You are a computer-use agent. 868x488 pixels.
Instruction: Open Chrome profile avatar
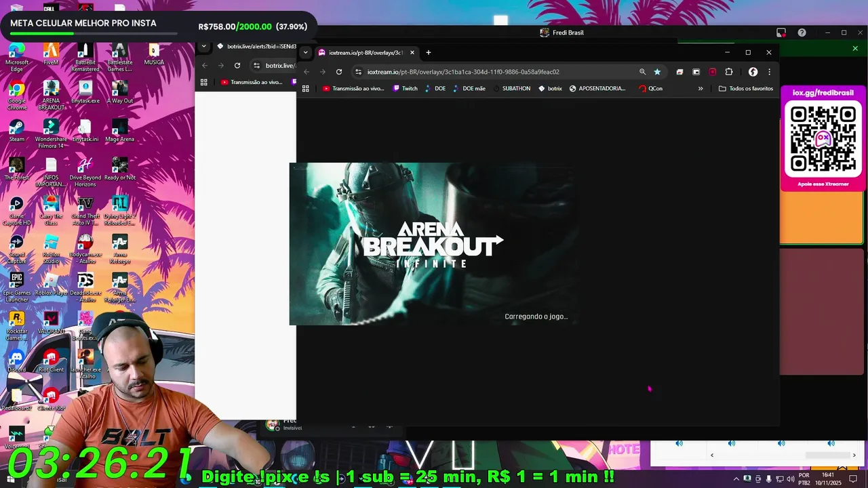(x=753, y=72)
